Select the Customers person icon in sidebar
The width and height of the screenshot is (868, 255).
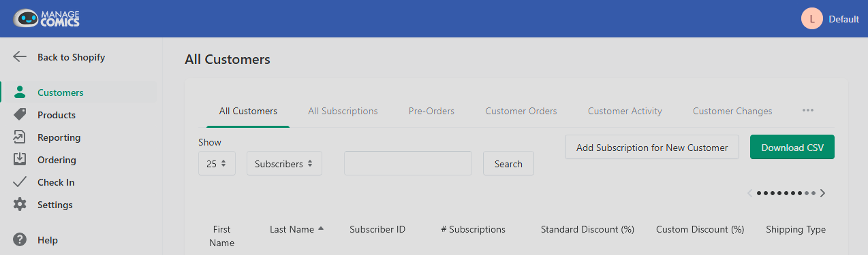coord(20,92)
